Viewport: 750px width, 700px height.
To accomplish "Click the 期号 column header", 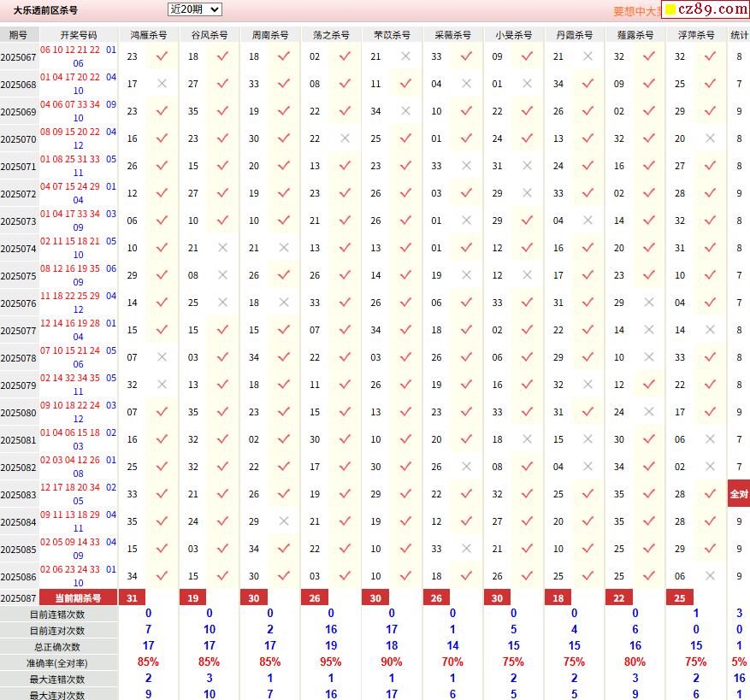I will point(18,35).
